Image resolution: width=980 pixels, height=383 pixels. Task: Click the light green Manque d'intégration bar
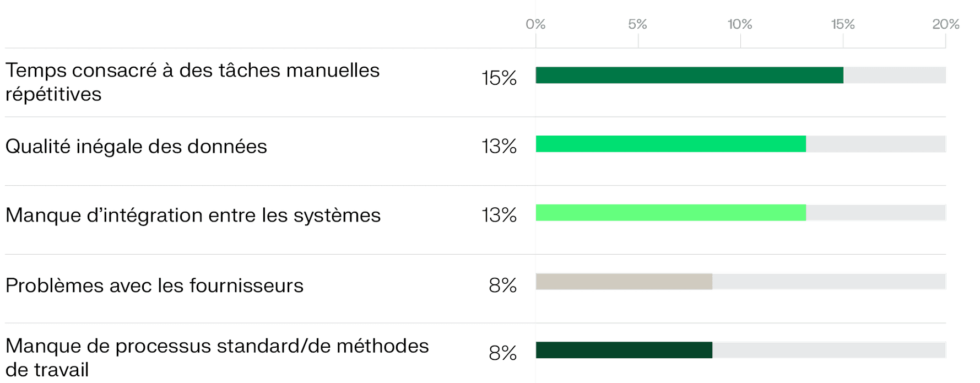click(671, 213)
